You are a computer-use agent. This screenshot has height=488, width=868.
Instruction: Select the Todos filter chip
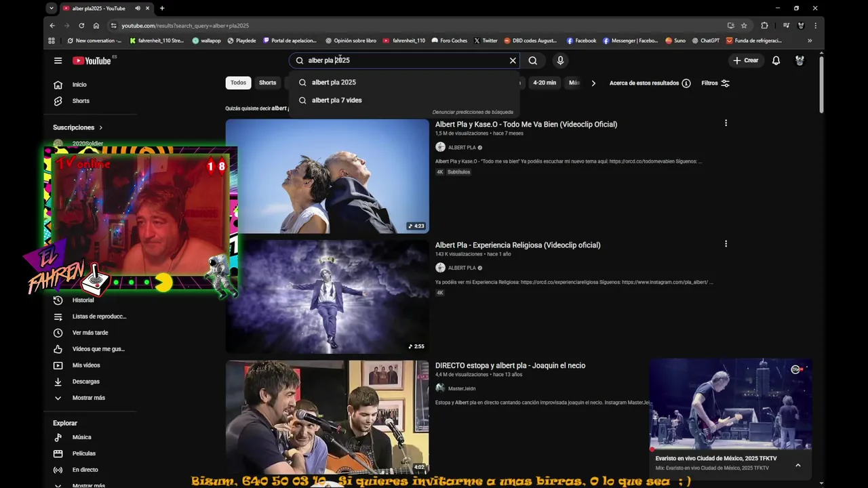238,83
